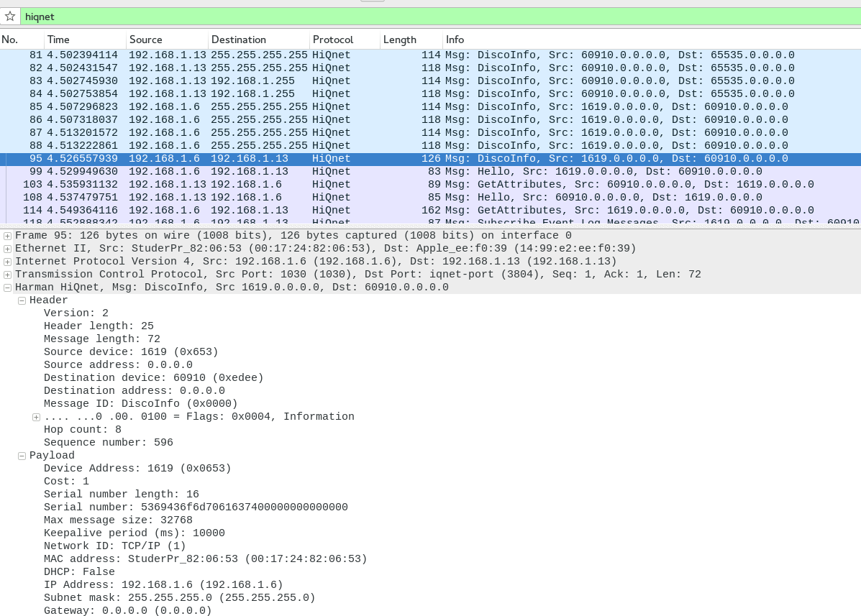Select DHCP: False line
The height and width of the screenshot is (616, 861).
click(80, 572)
